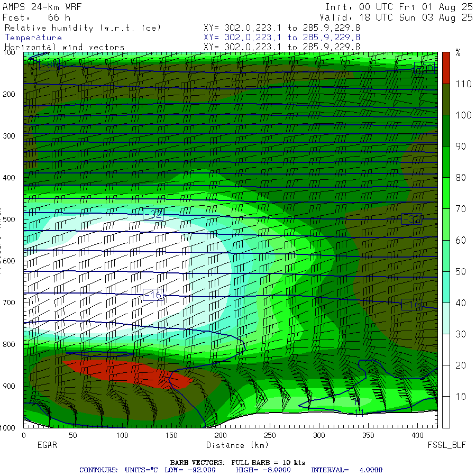Image resolution: width=476 pixels, height=476 pixels.
Task: Click the '-80' contour label at top right
Action: pos(424,68)
